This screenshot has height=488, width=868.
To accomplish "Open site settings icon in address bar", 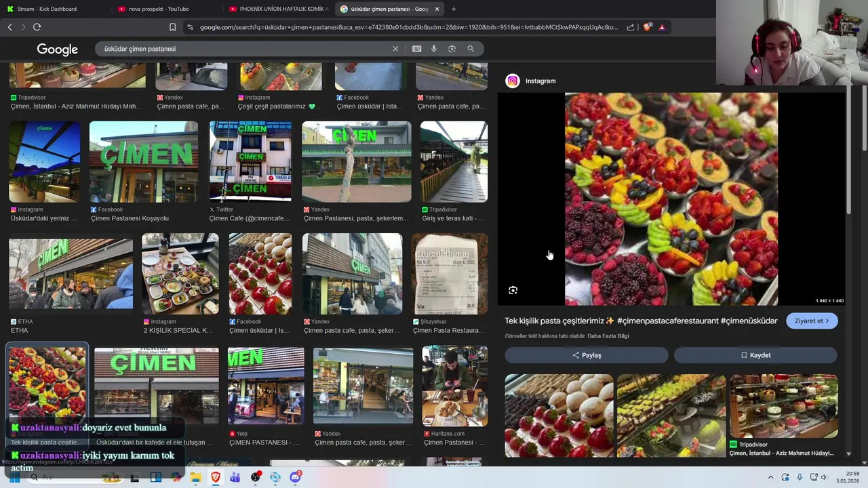I will [x=190, y=27].
